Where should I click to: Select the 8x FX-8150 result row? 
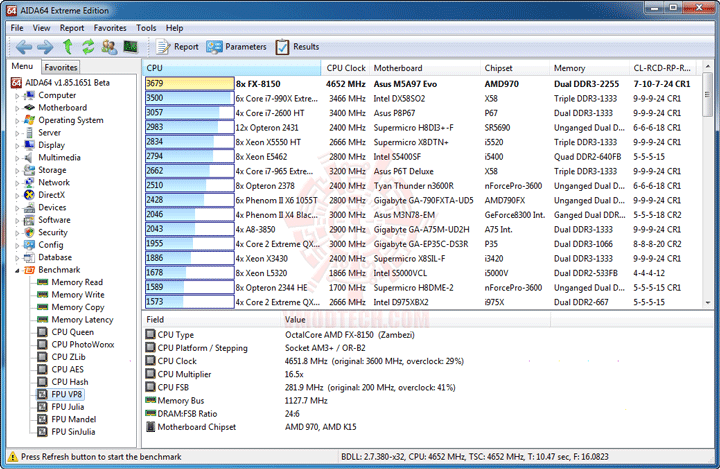(422, 84)
